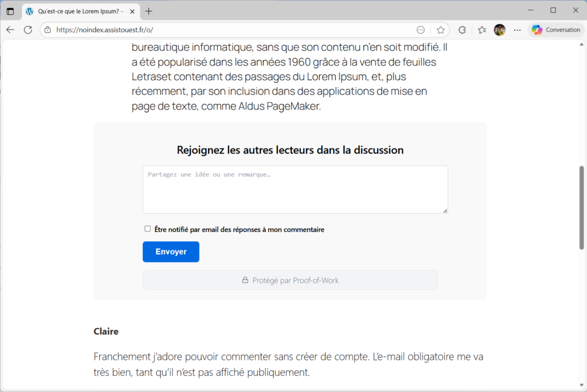Click the add to favorites list icon
The image size is (587, 392).
point(481,29)
